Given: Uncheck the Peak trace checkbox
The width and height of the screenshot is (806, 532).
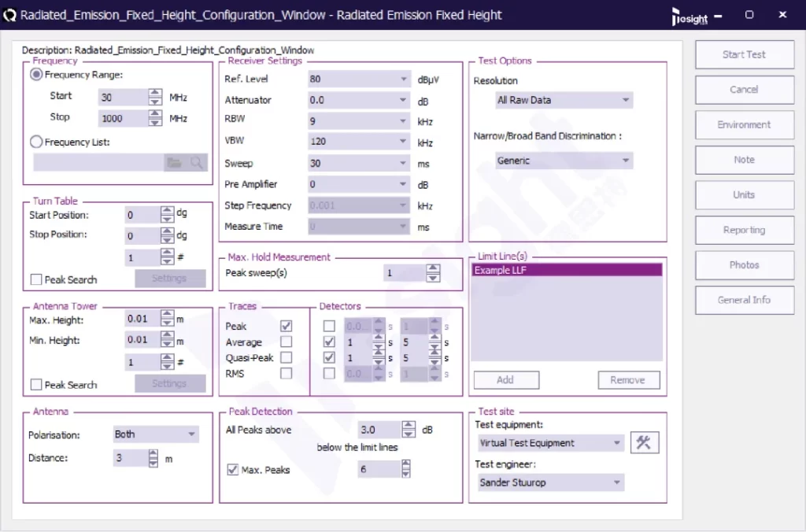Looking at the screenshot, I should click(x=287, y=326).
